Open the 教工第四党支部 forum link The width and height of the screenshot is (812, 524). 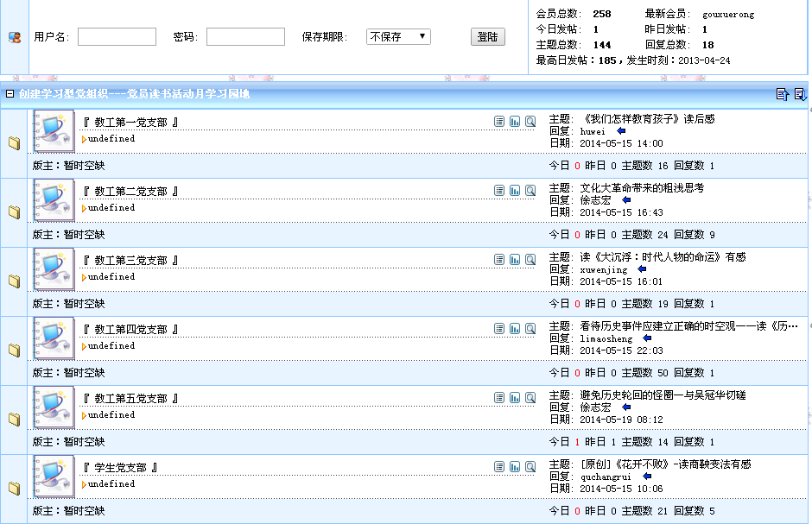[x=131, y=330]
